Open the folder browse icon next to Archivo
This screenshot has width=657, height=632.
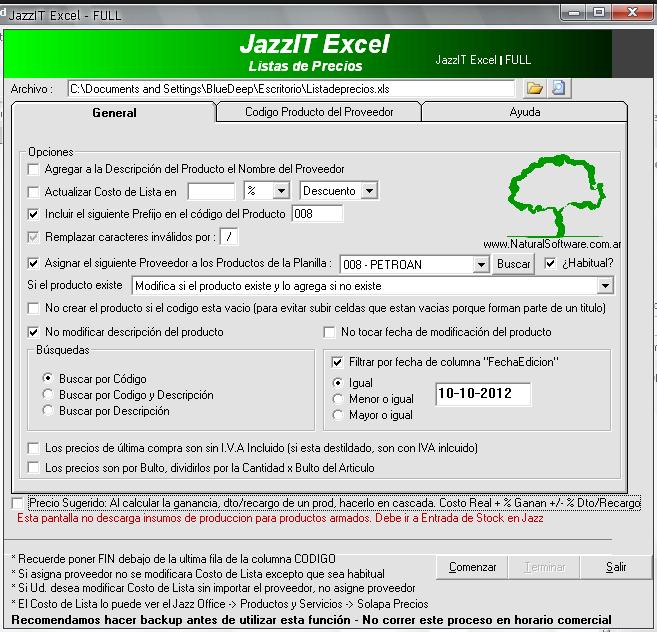[x=535, y=88]
